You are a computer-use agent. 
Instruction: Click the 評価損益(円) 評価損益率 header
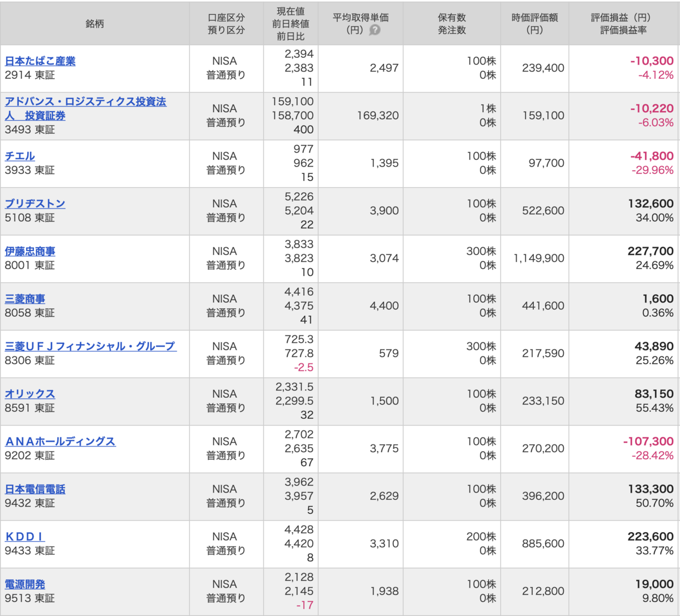[x=623, y=24]
